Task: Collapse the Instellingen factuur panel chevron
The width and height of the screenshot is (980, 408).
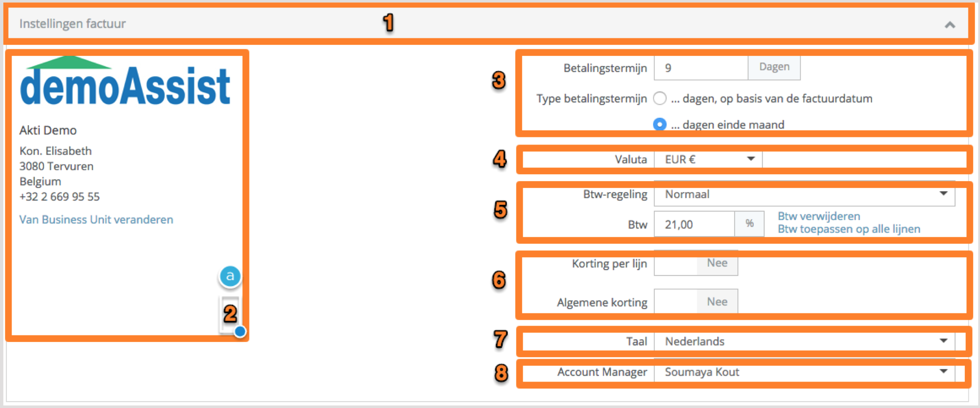Action: tap(950, 25)
